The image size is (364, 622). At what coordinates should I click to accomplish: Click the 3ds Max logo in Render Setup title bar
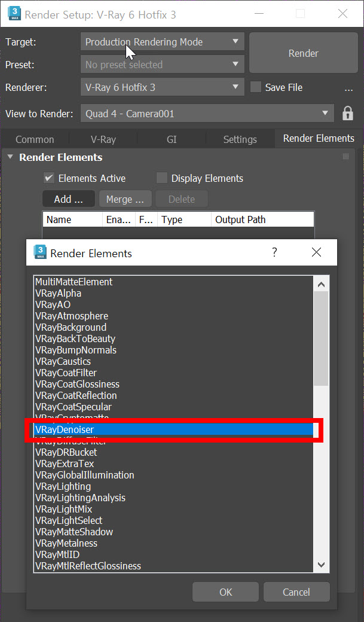pyautogui.click(x=14, y=14)
